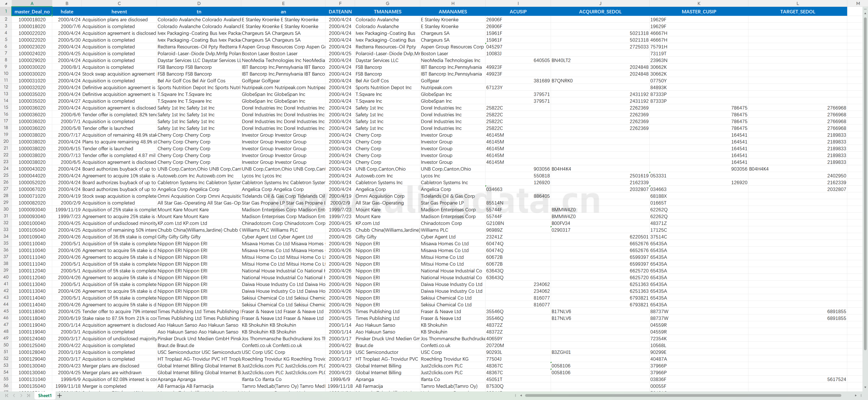Click the horizontal scrollbar thumb
This screenshot has height=400, width=868.
pos(683,396)
